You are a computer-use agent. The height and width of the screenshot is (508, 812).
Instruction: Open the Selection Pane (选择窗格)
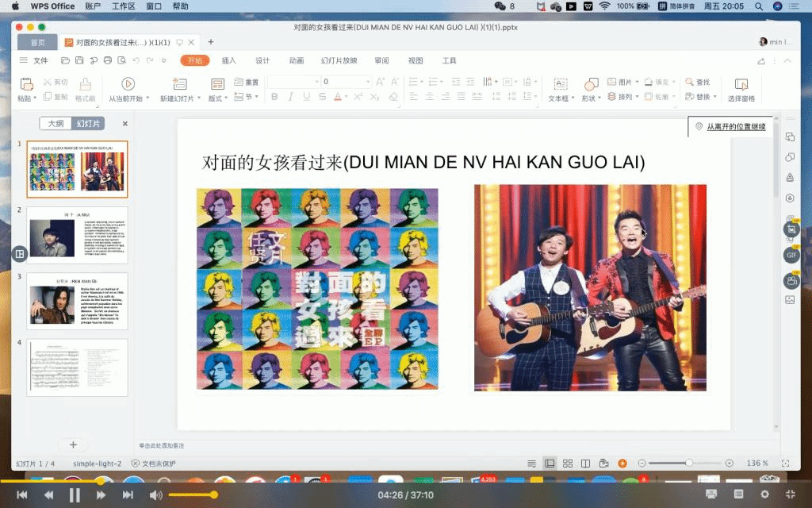pos(741,89)
